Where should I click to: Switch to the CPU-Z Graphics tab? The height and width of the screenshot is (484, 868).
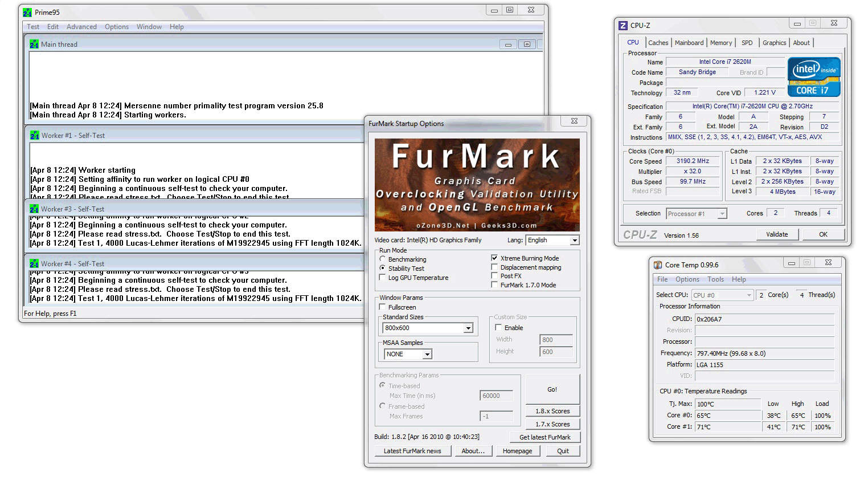[774, 43]
